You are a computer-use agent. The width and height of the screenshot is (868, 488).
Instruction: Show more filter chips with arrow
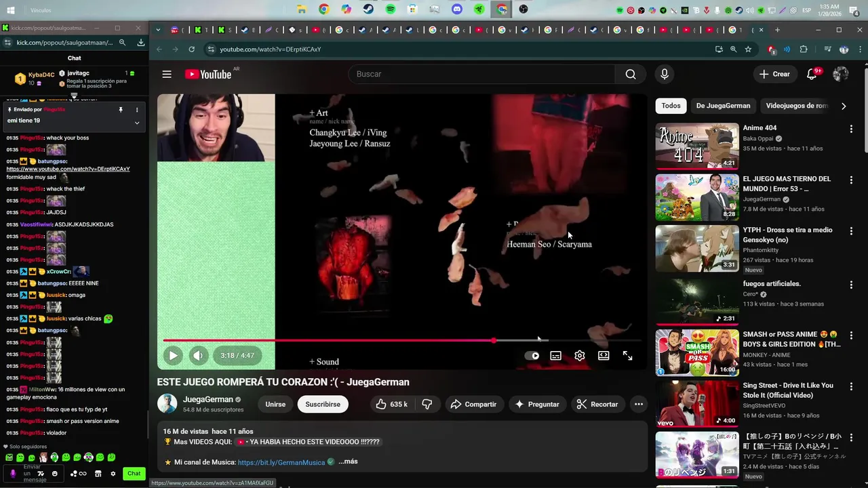[844, 106]
